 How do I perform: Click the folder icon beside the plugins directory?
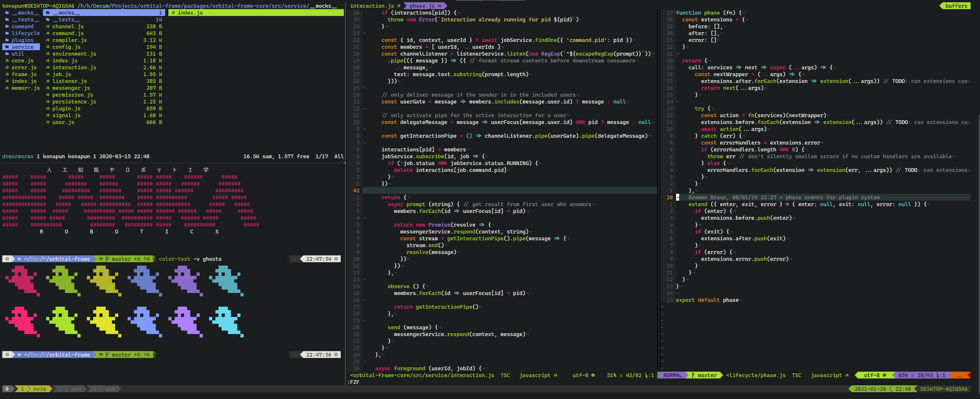[x=7, y=40]
